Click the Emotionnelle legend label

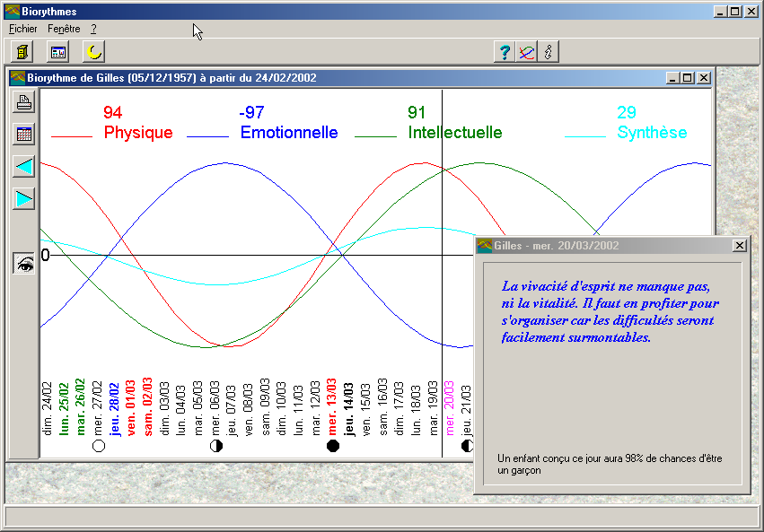(289, 133)
